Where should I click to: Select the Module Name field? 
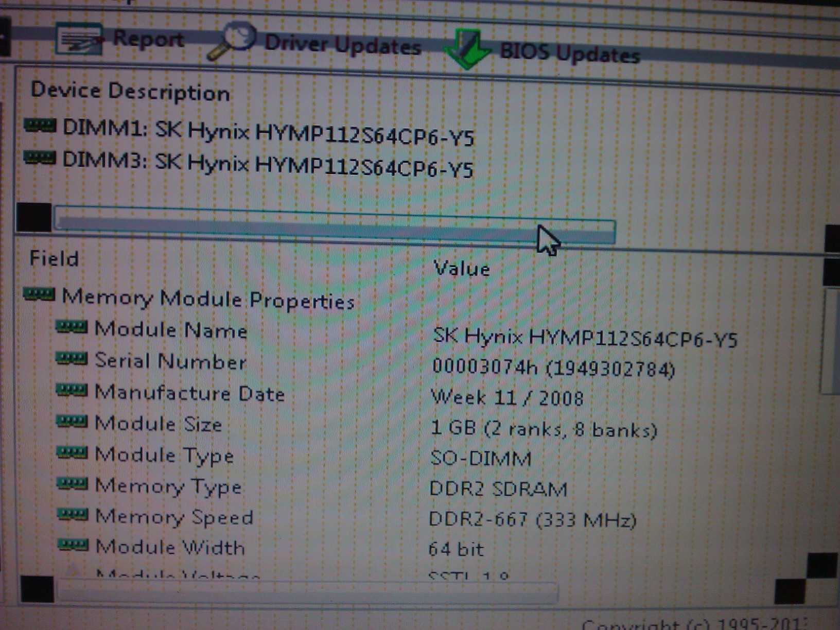tap(171, 330)
